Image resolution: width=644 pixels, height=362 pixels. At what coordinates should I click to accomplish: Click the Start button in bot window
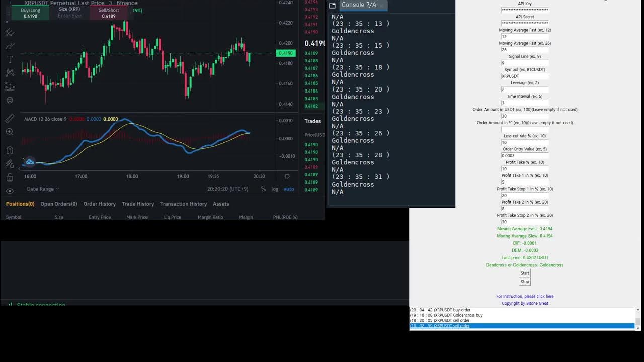point(525,273)
